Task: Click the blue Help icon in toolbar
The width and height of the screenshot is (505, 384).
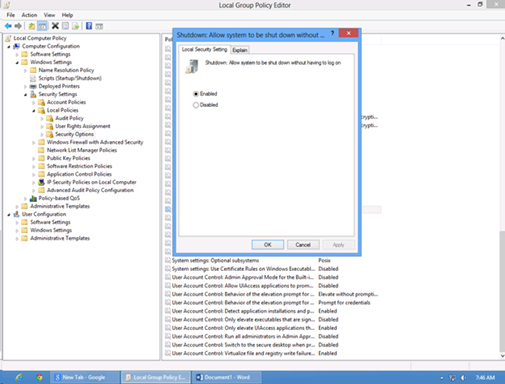Action: [x=89, y=26]
